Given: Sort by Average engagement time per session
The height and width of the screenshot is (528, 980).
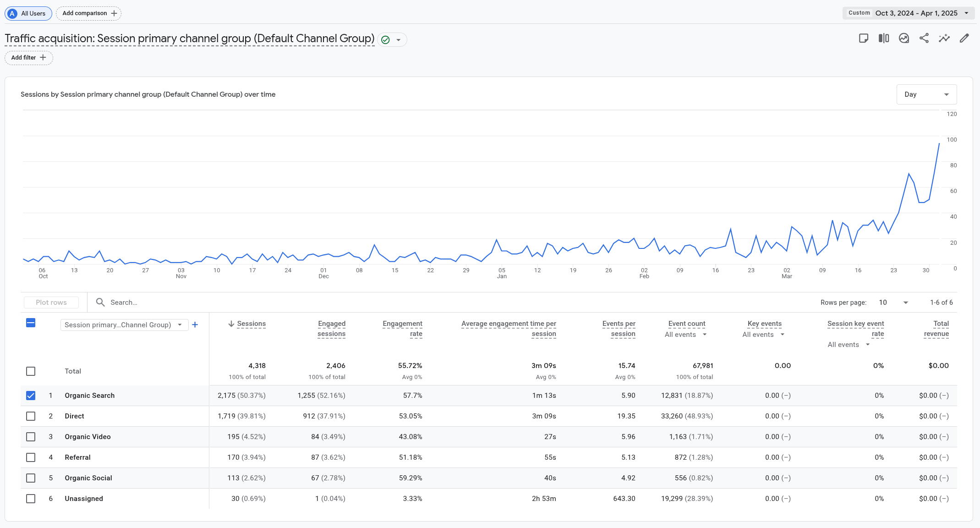Looking at the screenshot, I should pyautogui.click(x=509, y=329).
